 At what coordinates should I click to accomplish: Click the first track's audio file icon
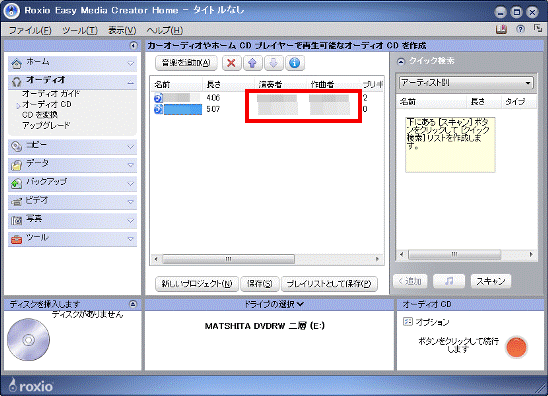158,98
